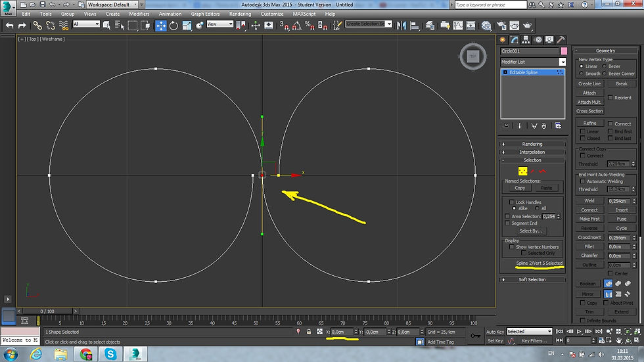Select the Linear vertex type radio button
The image size is (644, 362).
(x=581, y=66)
